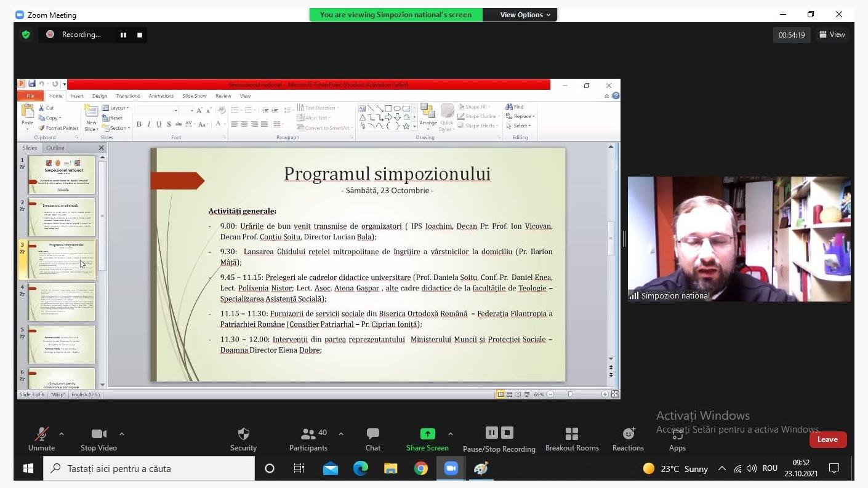Open Google Chrome from the taskbar
This screenshot has height=488, width=868.
point(420,469)
